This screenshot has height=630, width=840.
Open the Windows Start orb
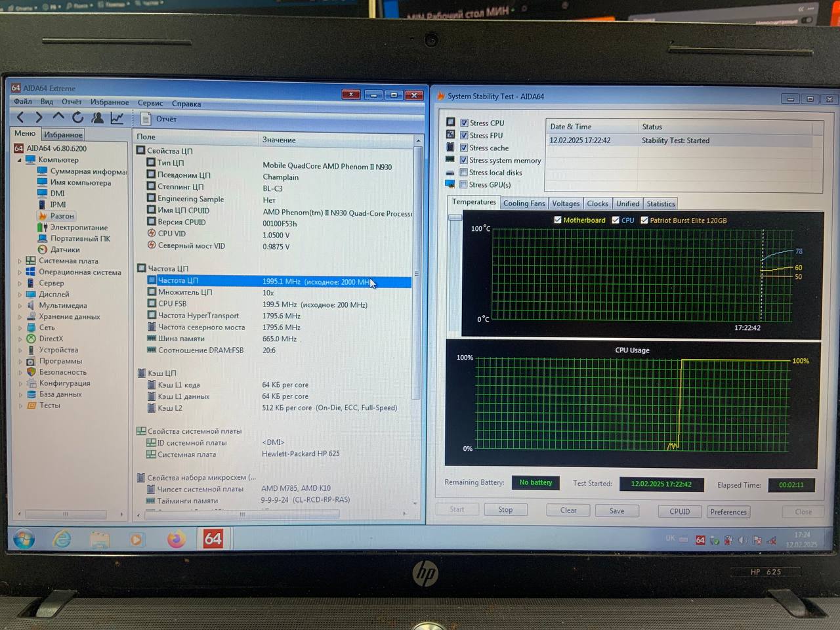point(24,539)
